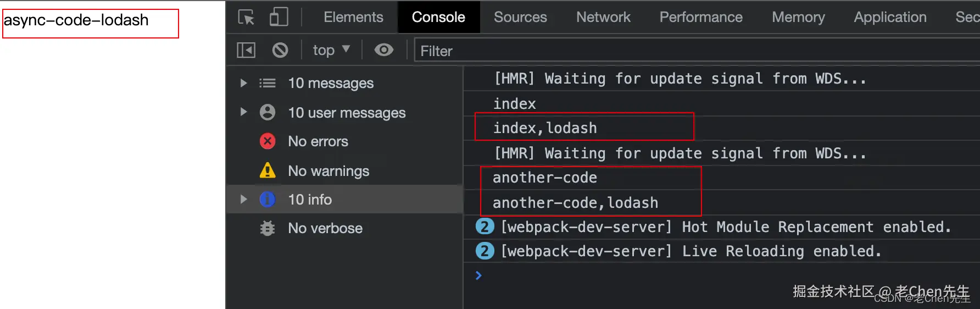Click the async-code-lodash text on page
This screenshot has width=980, height=309.
tap(76, 20)
